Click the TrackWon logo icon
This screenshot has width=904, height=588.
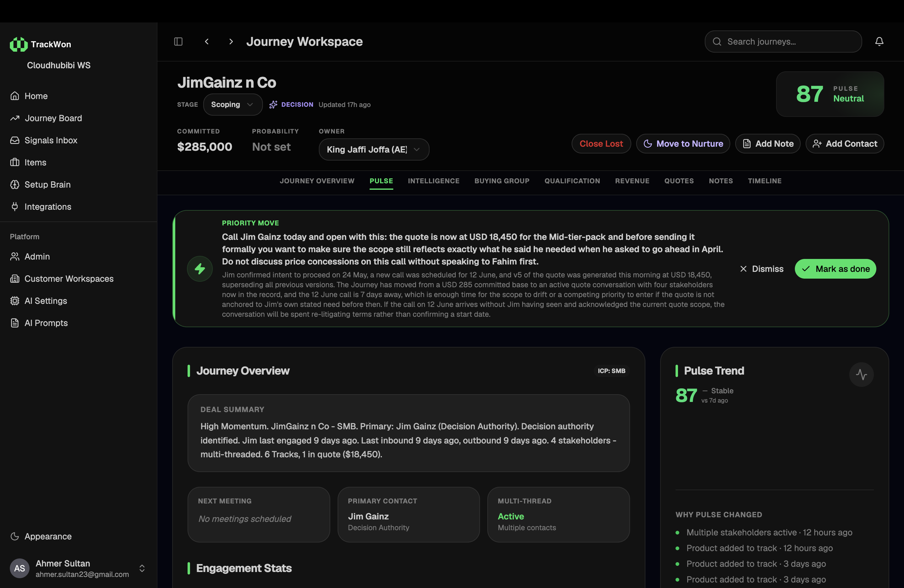(19, 44)
